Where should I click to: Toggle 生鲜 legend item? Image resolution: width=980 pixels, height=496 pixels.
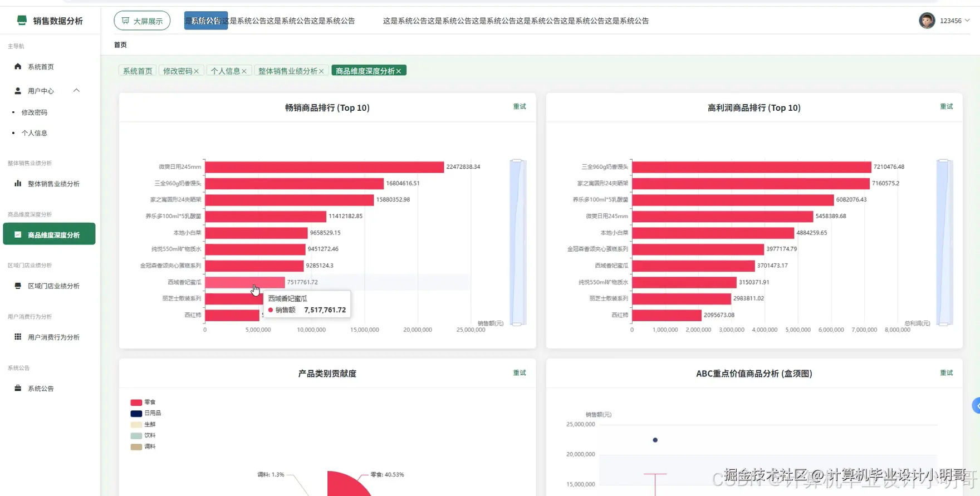(x=143, y=424)
